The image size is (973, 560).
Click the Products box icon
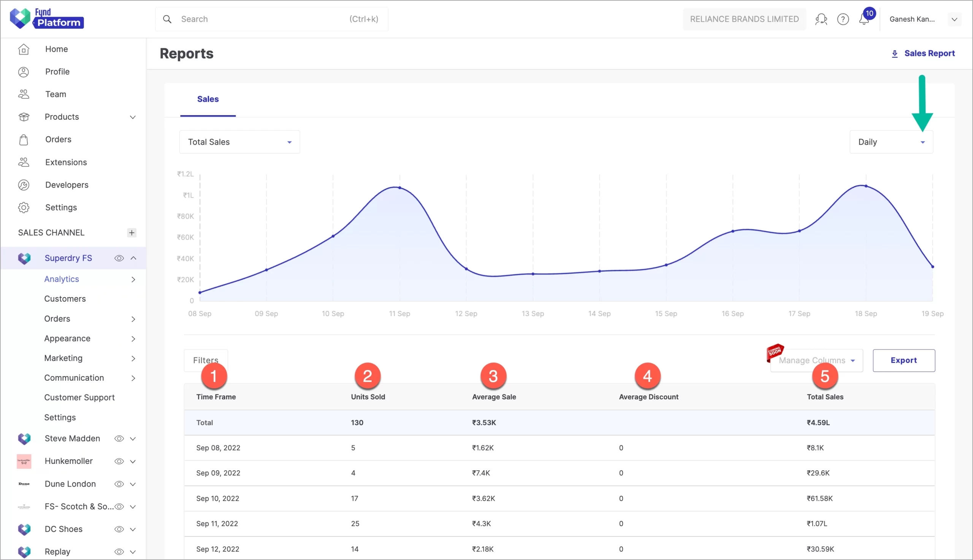click(24, 117)
